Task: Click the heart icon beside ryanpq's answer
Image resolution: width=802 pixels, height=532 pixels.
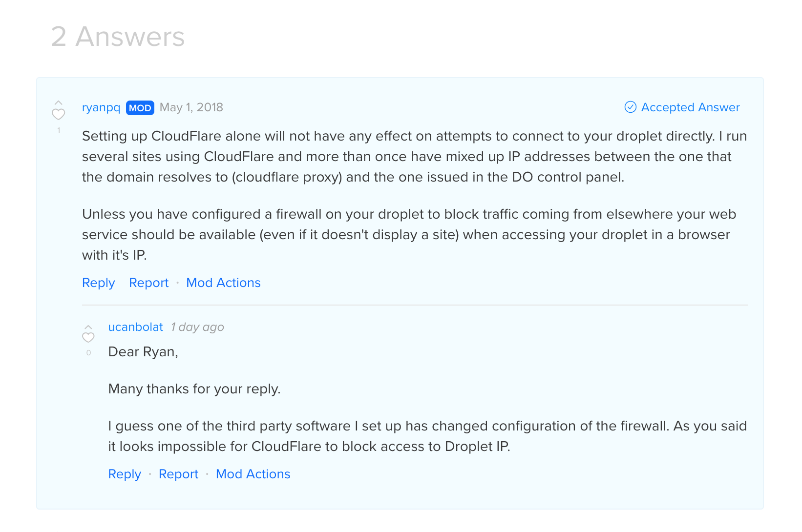Action: 59,115
